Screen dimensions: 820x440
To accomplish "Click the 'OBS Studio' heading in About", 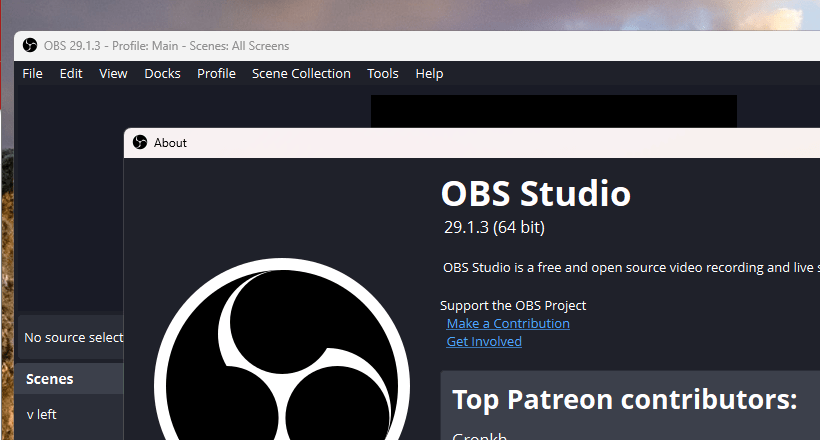I will point(536,194).
